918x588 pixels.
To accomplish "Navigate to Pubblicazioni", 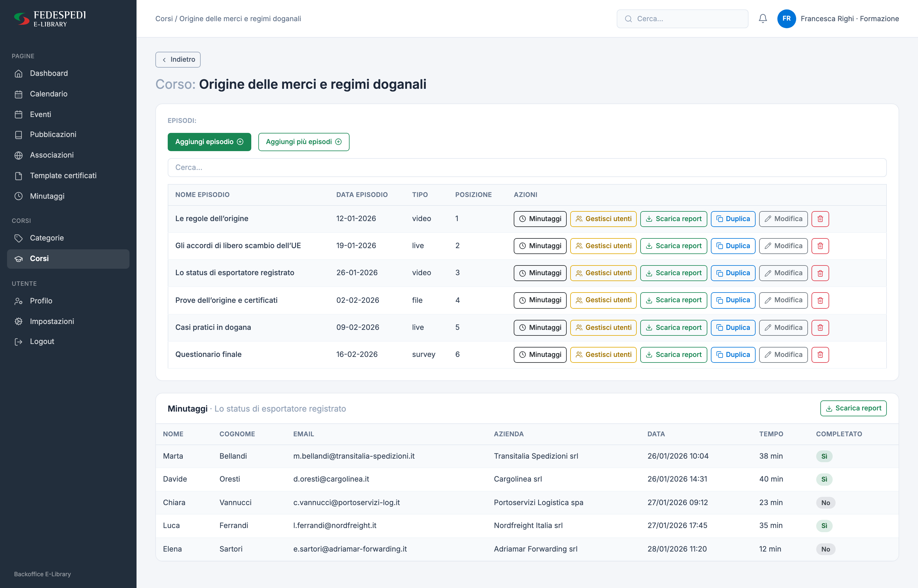I will pyautogui.click(x=68, y=134).
